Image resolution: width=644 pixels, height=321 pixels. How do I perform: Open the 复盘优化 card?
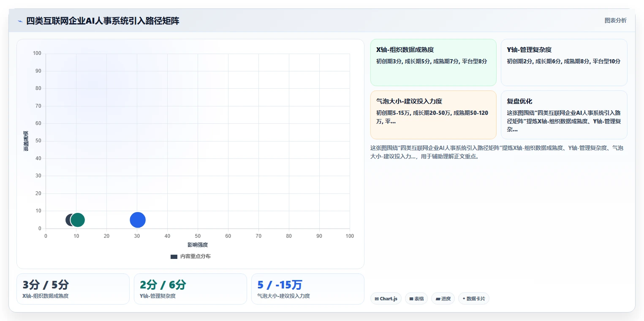pos(564,114)
